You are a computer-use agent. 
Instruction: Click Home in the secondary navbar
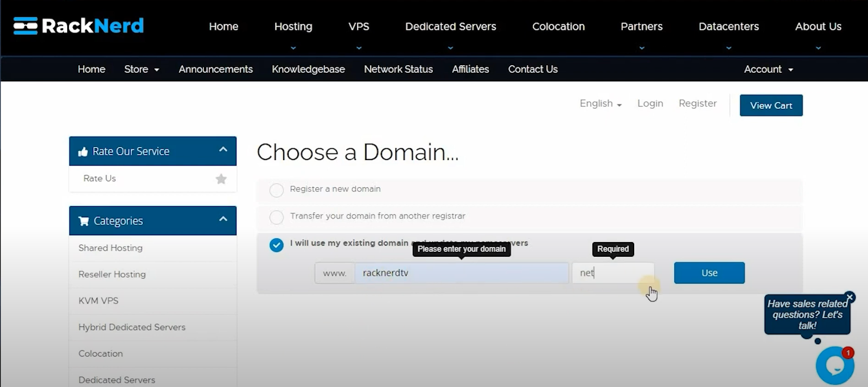pyautogui.click(x=91, y=69)
